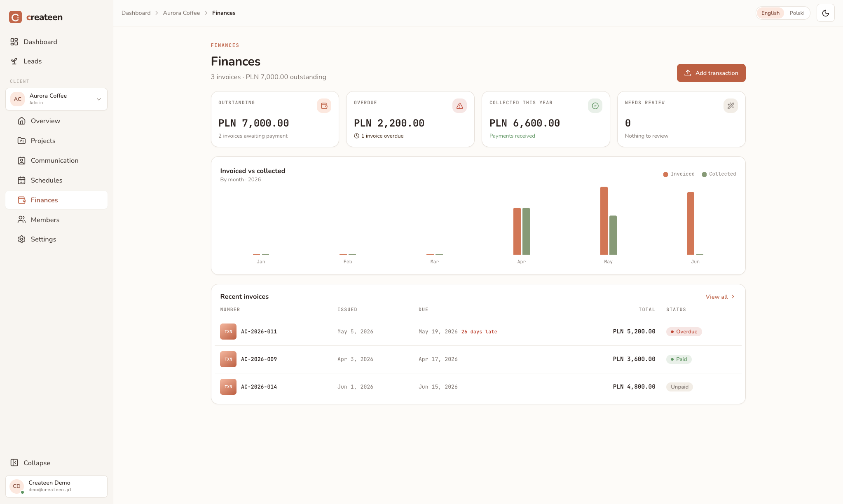Screen dimensions: 843x504
Task: Click the CD user avatar
Action: coord(17,486)
